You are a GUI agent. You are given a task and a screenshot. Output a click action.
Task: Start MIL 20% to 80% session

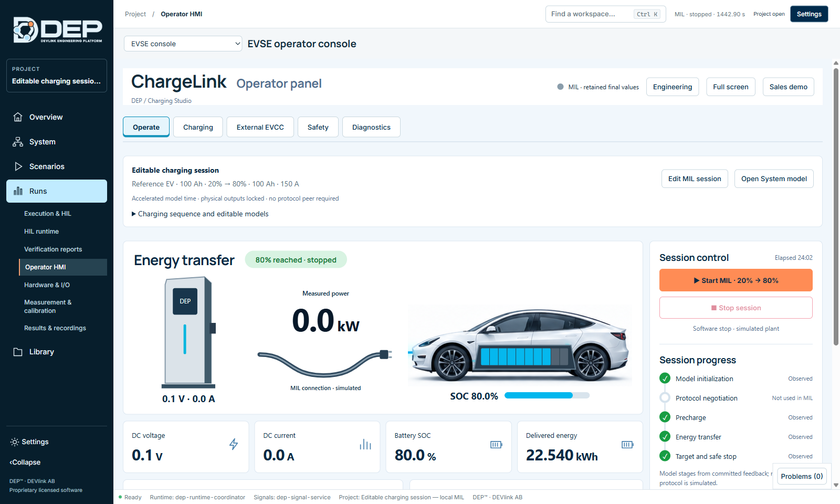click(736, 280)
